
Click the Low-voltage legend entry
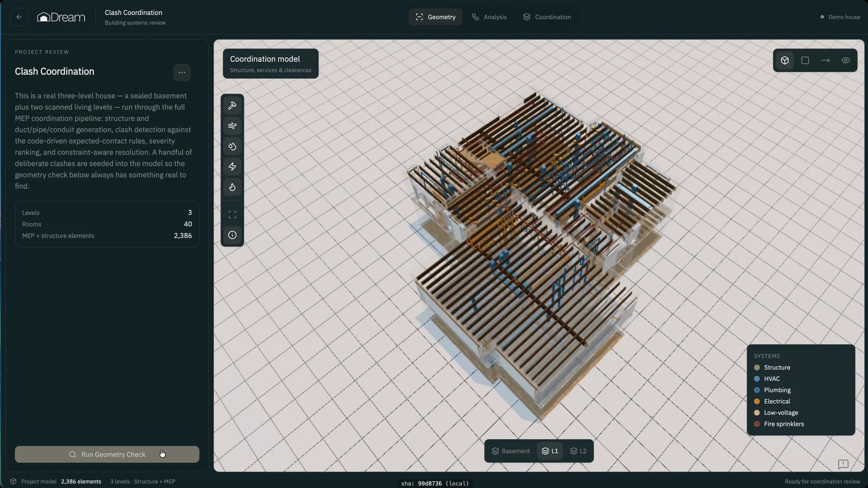point(776,413)
